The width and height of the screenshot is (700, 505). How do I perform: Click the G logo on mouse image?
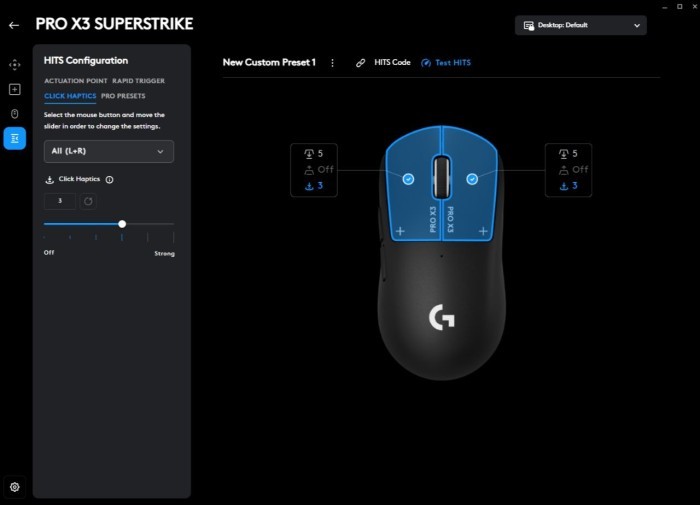[442, 317]
